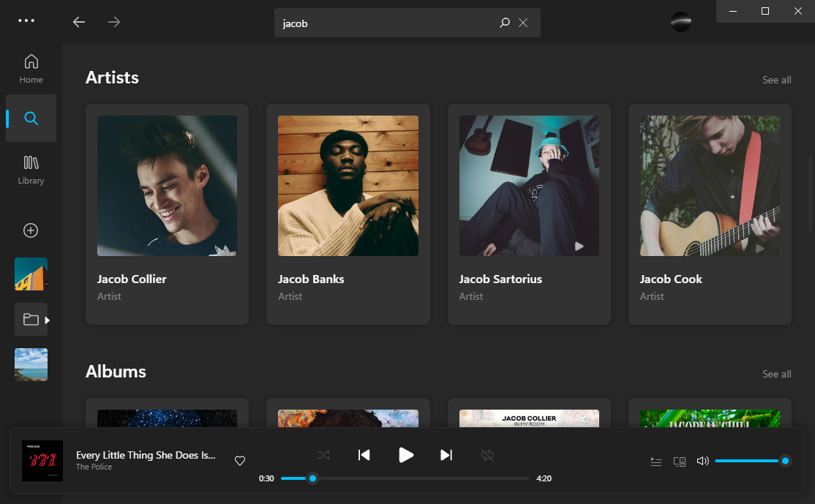
Task: Click the Jacob Banks name text
Action: coord(311,279)
